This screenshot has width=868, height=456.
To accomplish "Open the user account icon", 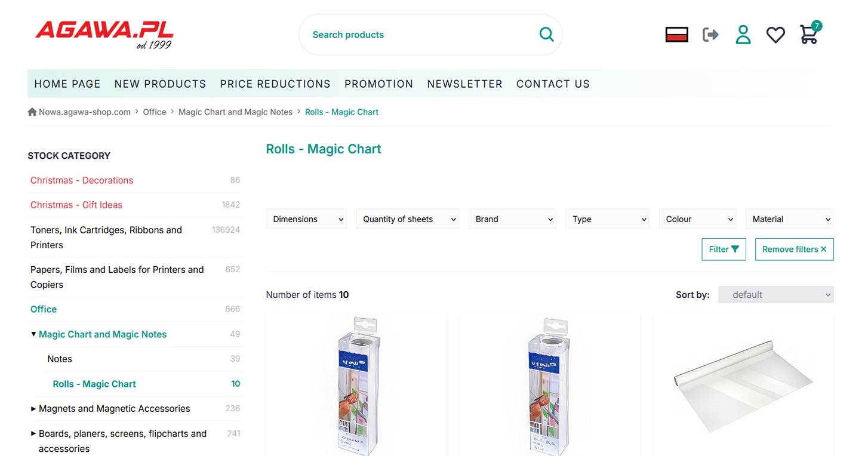I will [x=743, y=35].
